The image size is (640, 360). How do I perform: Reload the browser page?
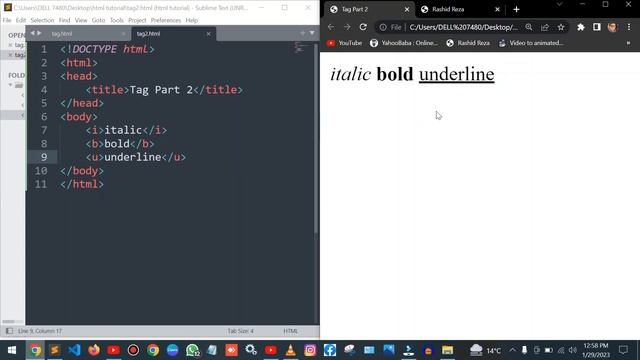[363, 27]
